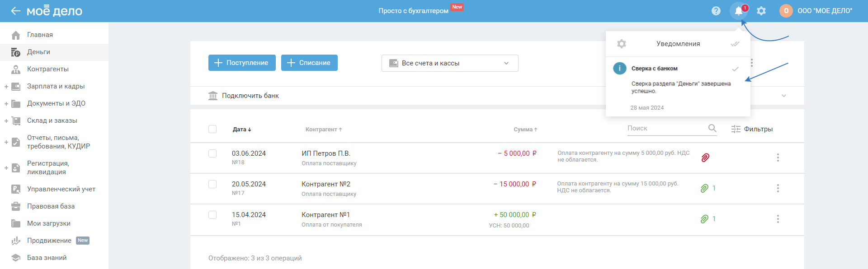Click the sum – 5 000,00 ₽

click(x=517, y=153)
